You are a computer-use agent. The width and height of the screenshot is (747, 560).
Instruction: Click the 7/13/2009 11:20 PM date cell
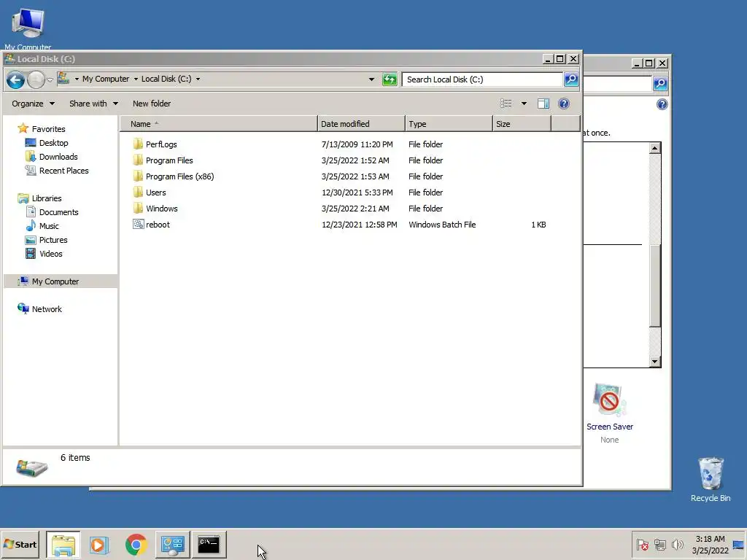357,144
